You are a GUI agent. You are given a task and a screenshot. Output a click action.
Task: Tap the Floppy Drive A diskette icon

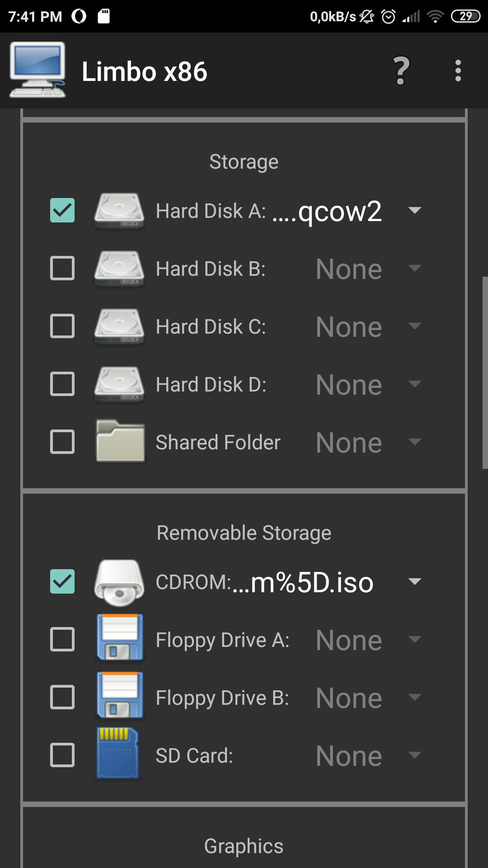120,640
